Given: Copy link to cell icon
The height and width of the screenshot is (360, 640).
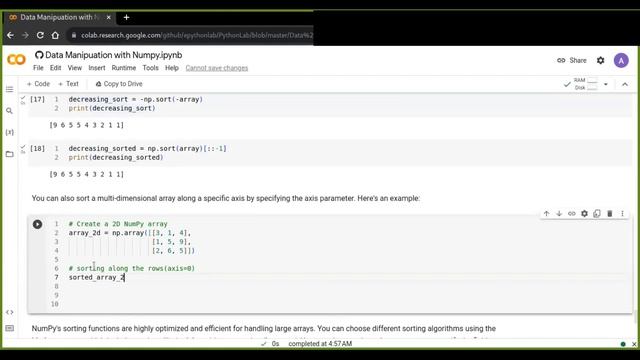Looking at the screenshot, I should pos(572,213).
